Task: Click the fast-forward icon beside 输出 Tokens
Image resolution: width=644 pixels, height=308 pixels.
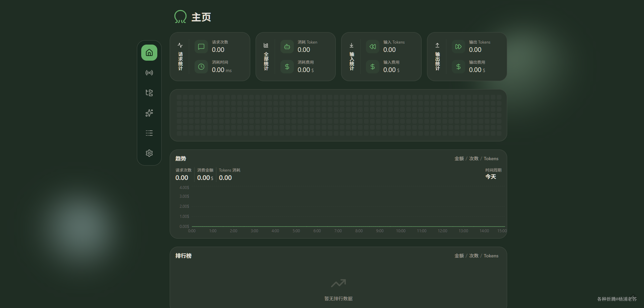Action: 459,47
